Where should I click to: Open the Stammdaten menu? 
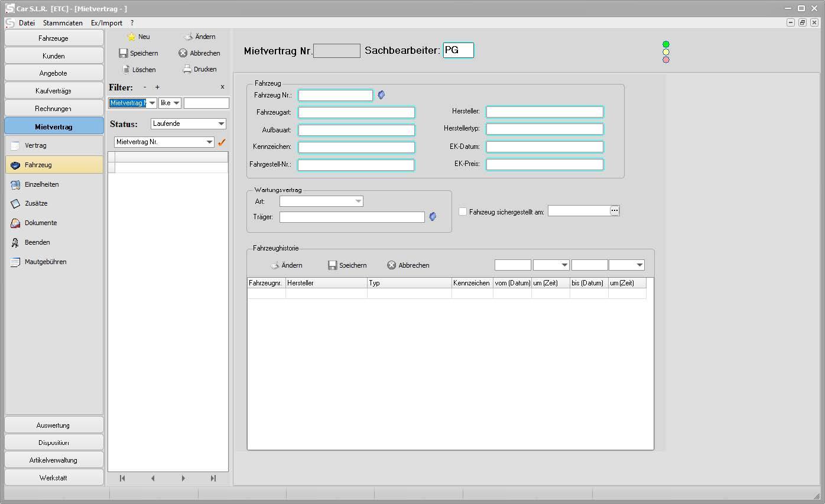pyautogui.click(x=63, y=23)
